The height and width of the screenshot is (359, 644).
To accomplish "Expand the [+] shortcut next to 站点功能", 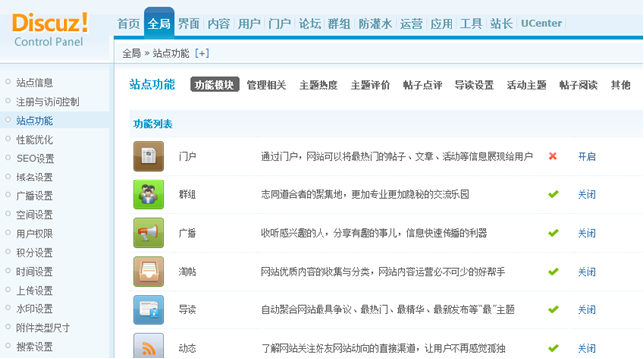I will tap(202, 53).
